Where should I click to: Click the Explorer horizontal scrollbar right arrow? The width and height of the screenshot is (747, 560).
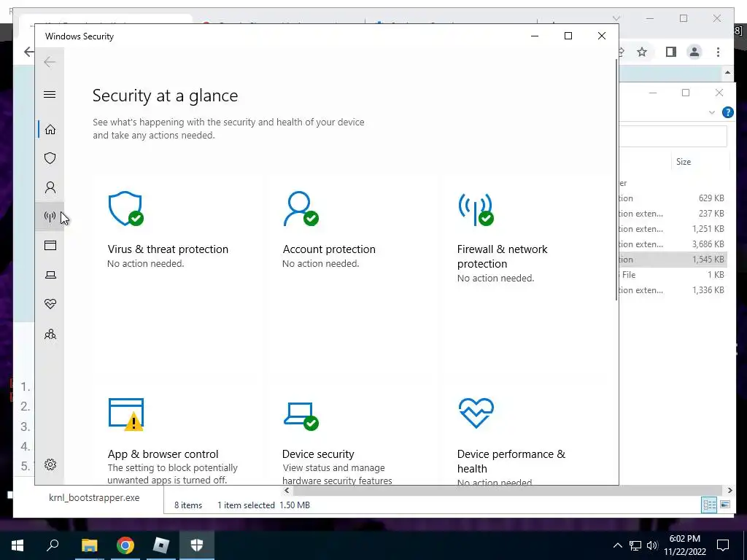[729, 490]
